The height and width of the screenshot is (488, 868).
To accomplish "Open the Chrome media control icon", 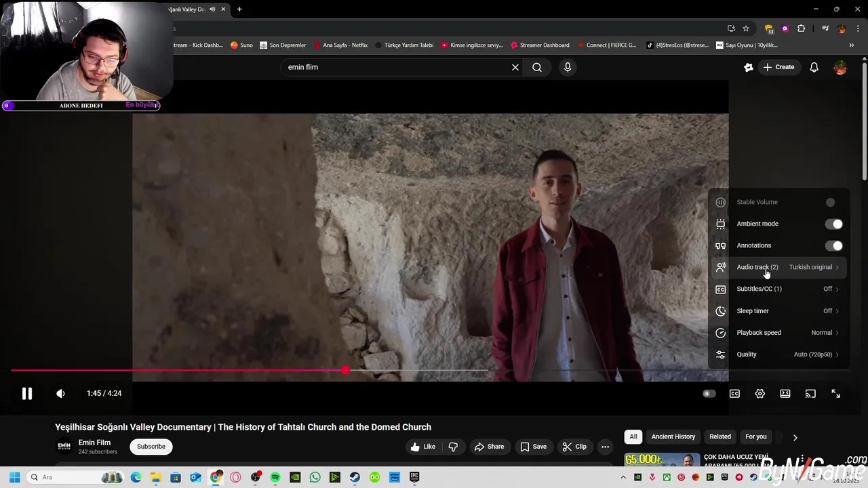I will 825,28.
